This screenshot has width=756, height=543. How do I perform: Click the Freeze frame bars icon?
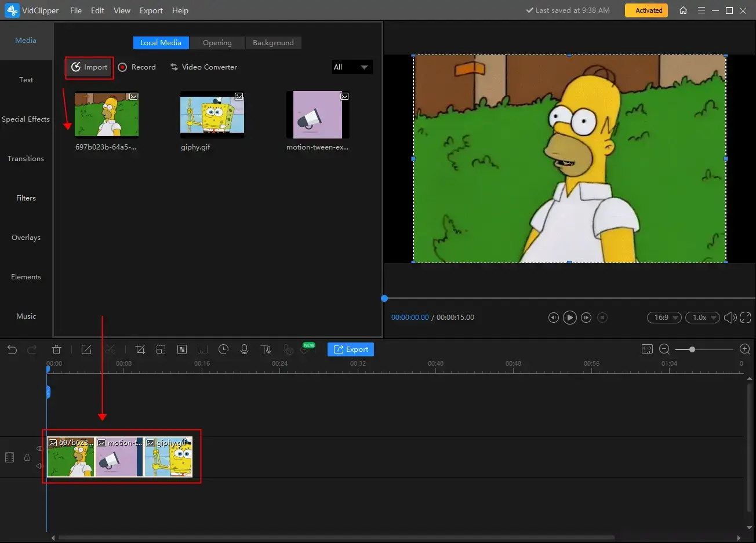coord(202,349)
